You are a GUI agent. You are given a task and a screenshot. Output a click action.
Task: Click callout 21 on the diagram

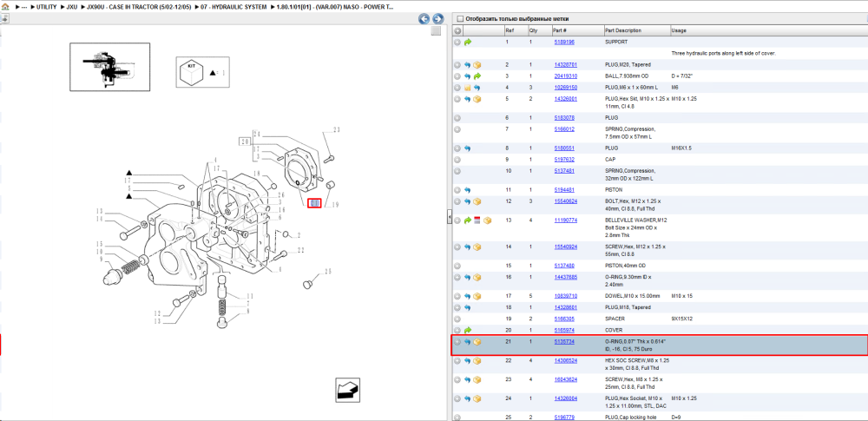(x=314, y=203)
